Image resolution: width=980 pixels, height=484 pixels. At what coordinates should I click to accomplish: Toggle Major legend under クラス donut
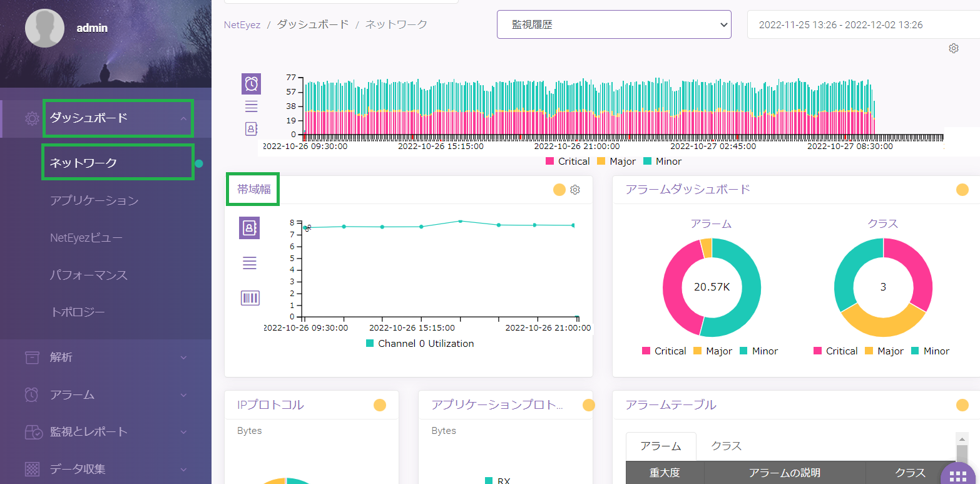click(884, 351)
